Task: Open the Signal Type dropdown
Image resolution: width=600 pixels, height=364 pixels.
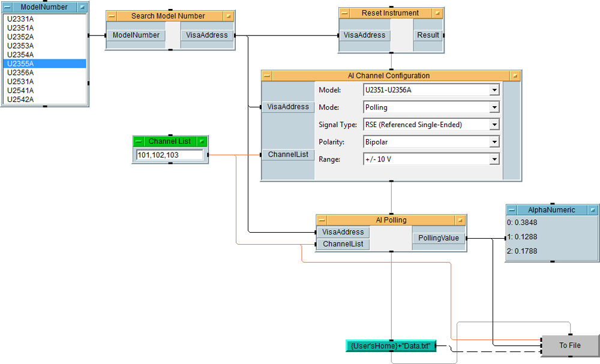Action: pos(494,125)
